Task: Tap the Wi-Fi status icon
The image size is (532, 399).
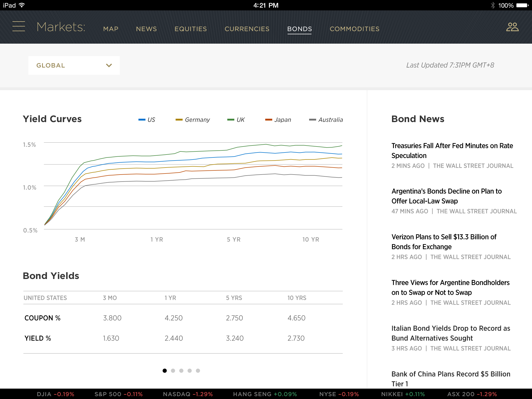Action: [x=22, y=5]
